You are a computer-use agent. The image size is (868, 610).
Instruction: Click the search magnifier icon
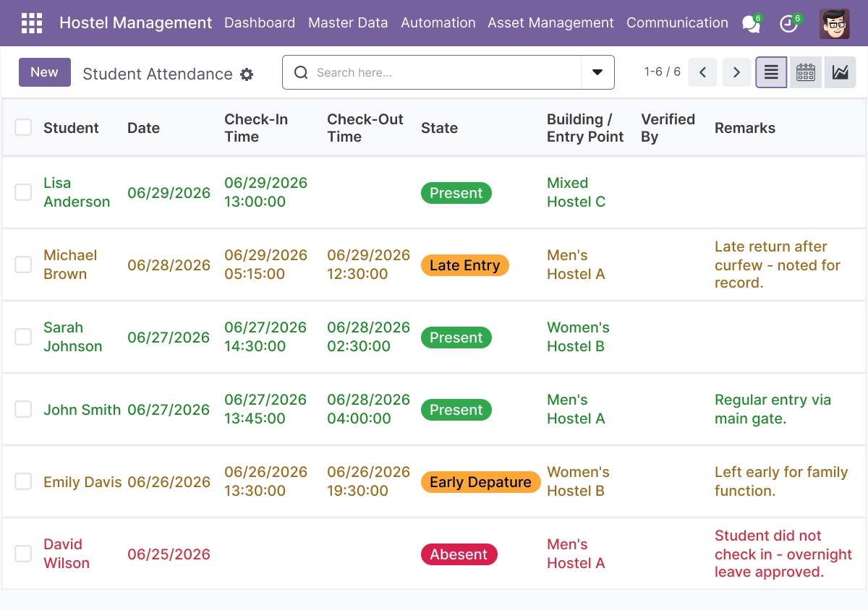pos(302,72)
